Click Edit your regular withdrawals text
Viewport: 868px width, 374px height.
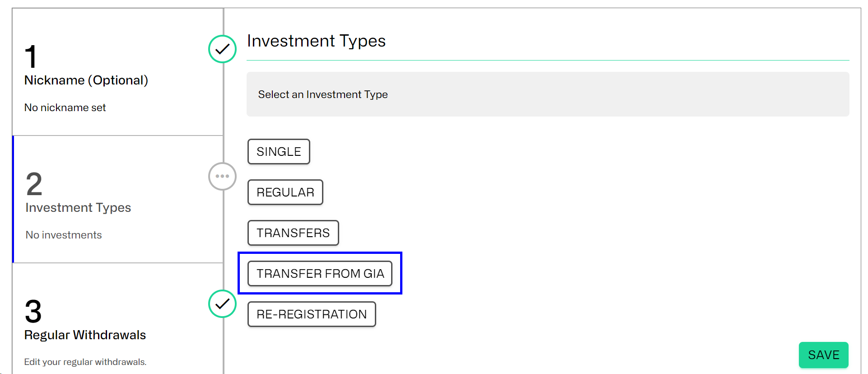[85, 362]
